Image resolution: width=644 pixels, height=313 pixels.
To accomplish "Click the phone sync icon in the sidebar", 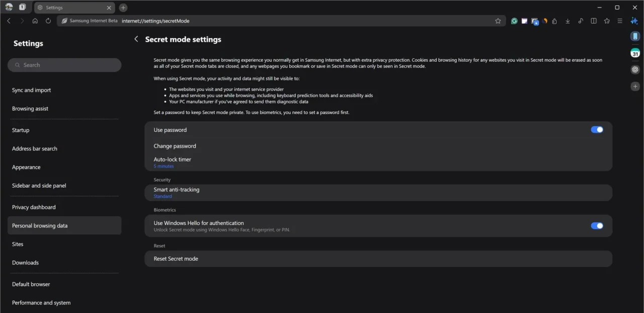I will 635,36.
